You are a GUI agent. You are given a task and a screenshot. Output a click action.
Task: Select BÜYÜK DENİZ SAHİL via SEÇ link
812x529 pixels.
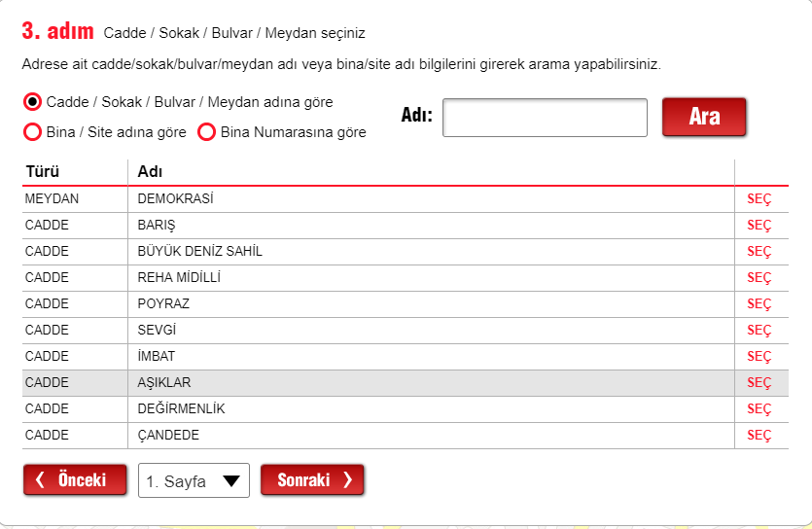pyautogui.click(x=759, y=252)
